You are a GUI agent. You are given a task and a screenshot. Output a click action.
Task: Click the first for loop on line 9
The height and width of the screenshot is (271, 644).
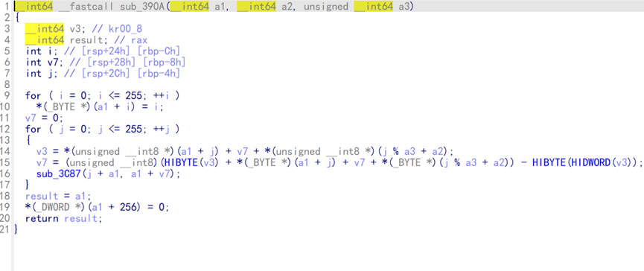(103, 96)
